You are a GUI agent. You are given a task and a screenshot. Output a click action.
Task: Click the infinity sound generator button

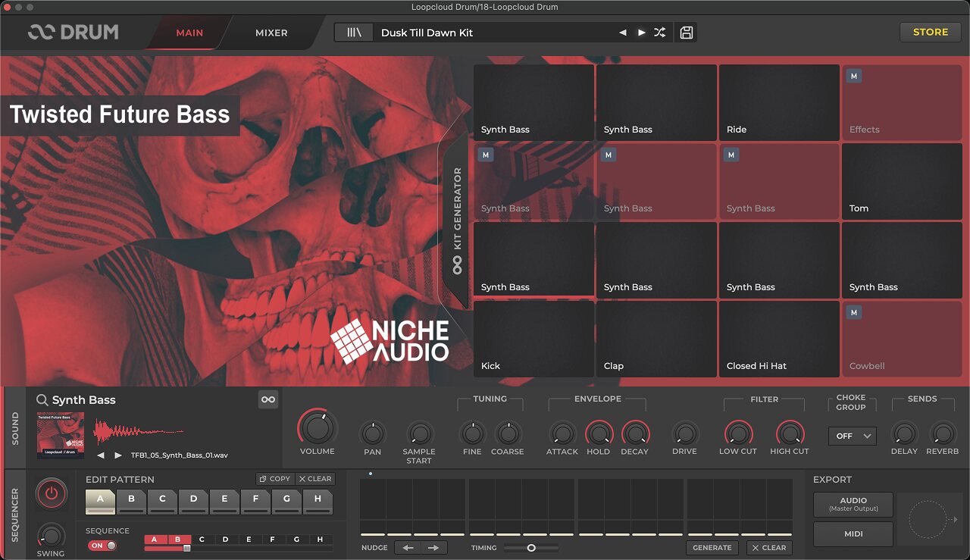(x=268, y=399)
